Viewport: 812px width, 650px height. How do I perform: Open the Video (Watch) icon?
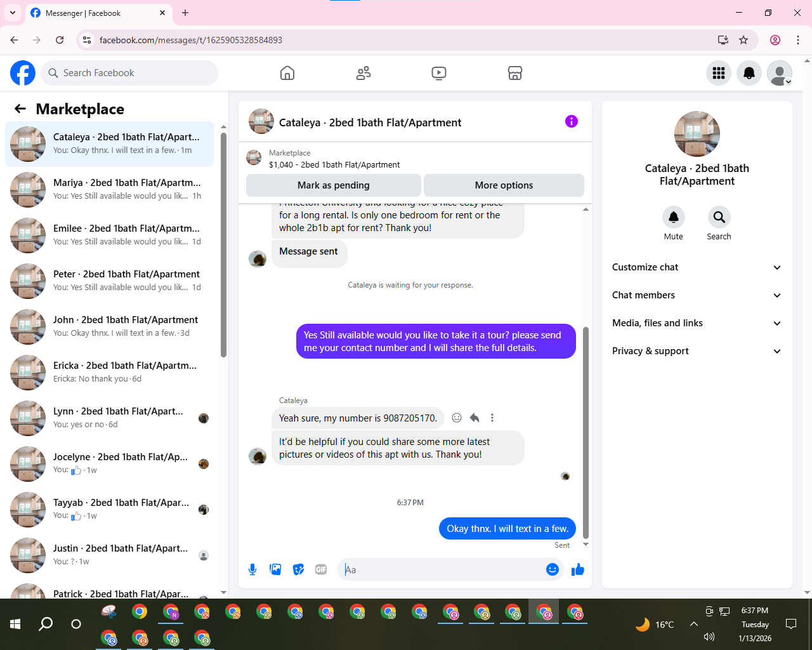click(439, 73)
